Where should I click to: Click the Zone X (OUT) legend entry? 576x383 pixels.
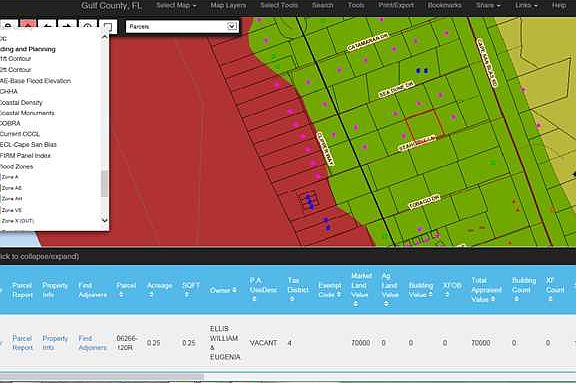[17, 221]
